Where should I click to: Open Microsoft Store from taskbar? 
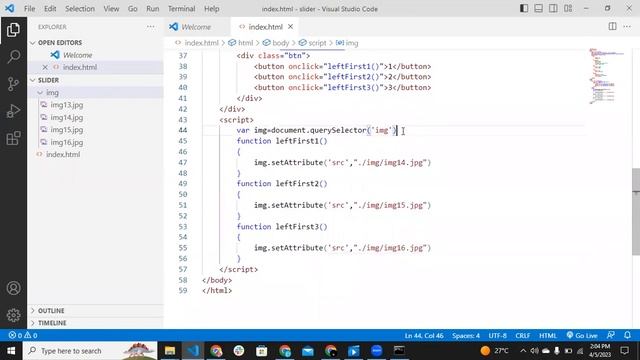tap(262, 351)
